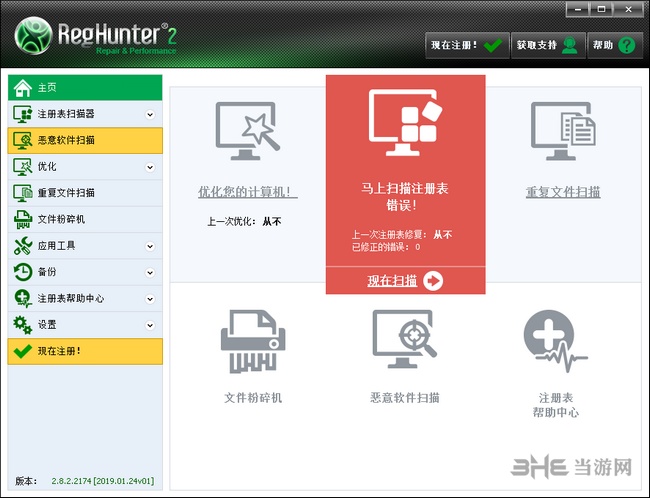The image size is (650, 498).
Task: Click the 马上扫描注册表错误! heading
Action: (x=405, y=197)
